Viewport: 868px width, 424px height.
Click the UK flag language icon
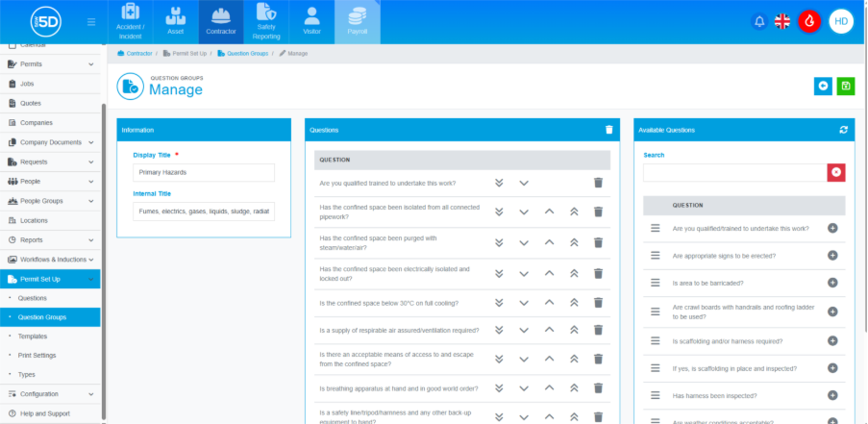click(x=783, y=21)
